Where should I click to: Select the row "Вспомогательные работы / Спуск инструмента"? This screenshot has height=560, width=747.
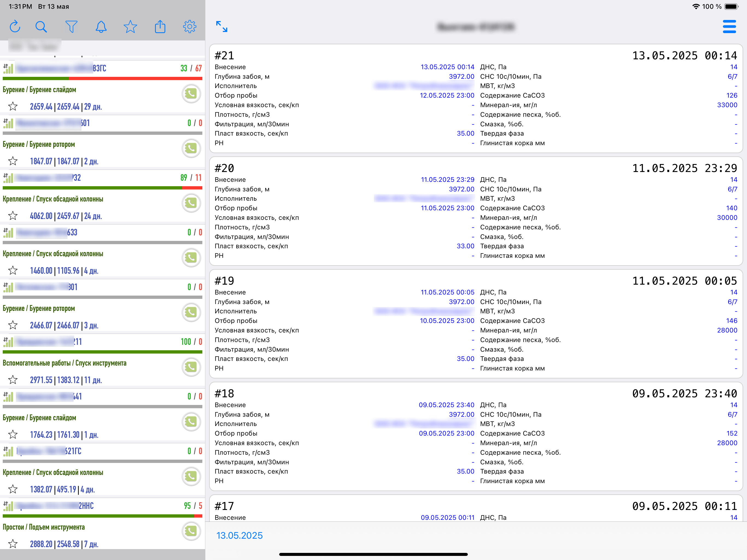[65, 363]
